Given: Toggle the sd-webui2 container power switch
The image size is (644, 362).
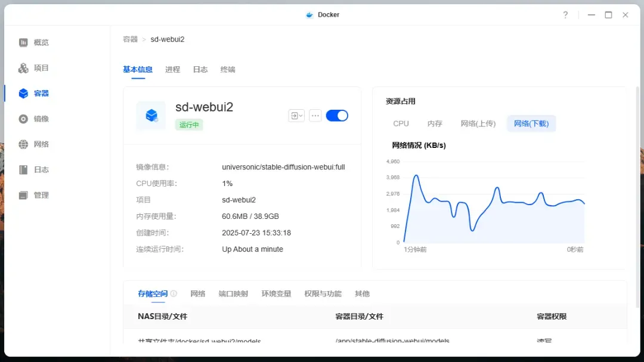Looking at the screenshot, I should point(337,116).
